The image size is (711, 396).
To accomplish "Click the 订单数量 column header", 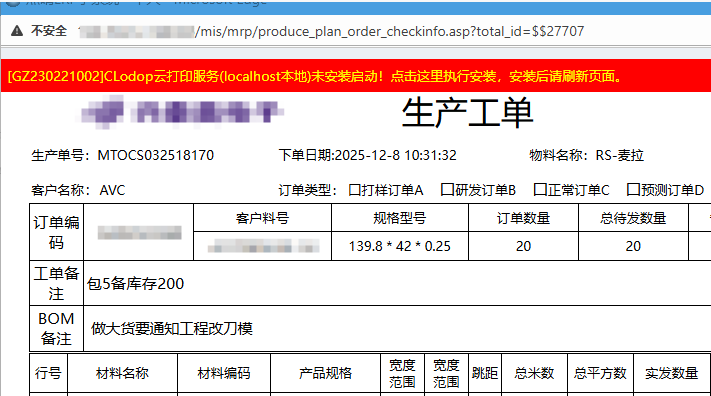I will [523, 218].
